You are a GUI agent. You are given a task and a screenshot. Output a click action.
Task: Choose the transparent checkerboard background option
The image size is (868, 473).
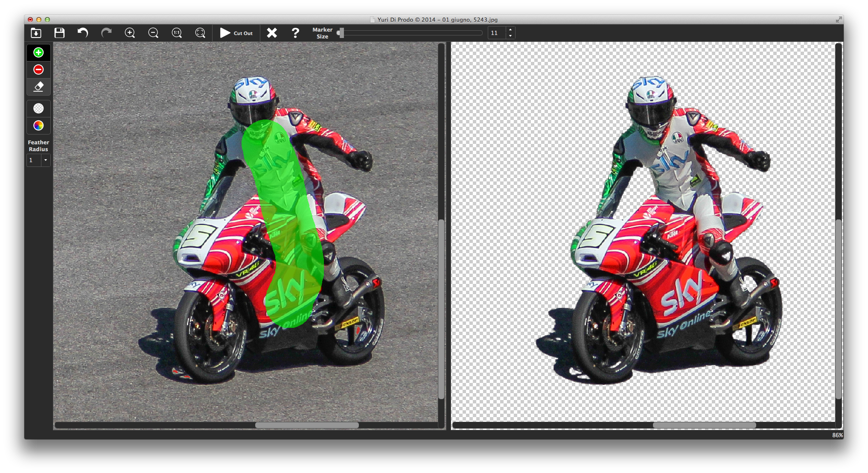point(38,108)
